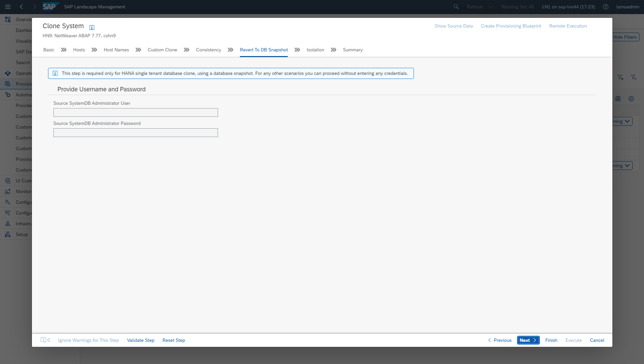Click the Finish button
The image size is (644, 364).
coord(551,340)
